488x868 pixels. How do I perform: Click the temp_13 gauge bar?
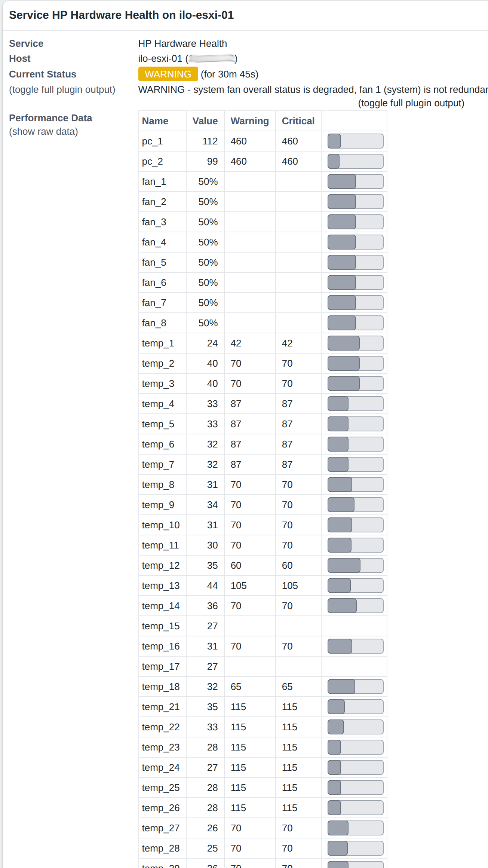(355, 586)
